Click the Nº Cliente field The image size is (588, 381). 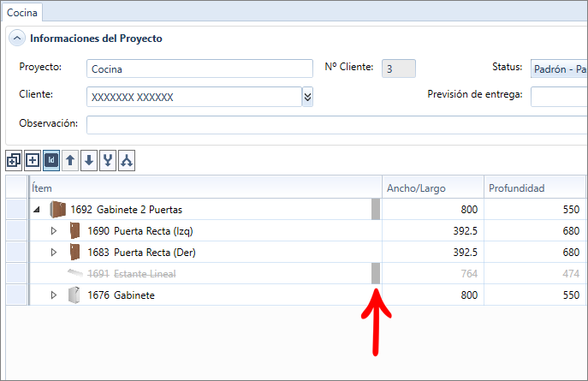point(399,68)
